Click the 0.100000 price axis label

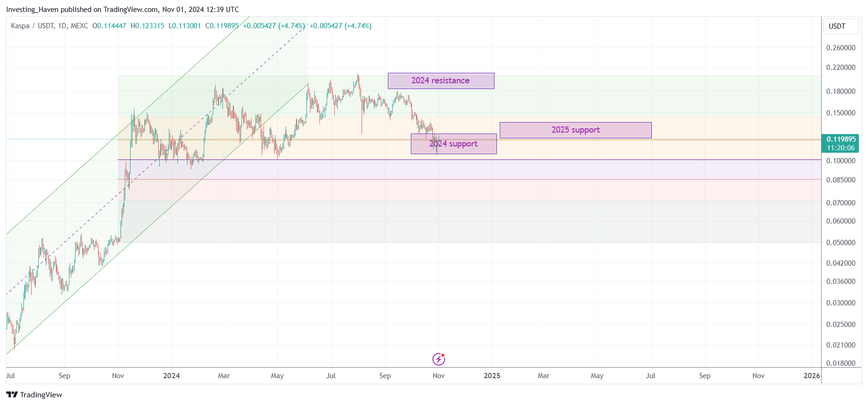click(x=841, y=161)
